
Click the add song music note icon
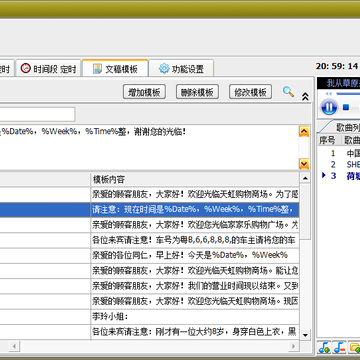click(x=324, y=347)
